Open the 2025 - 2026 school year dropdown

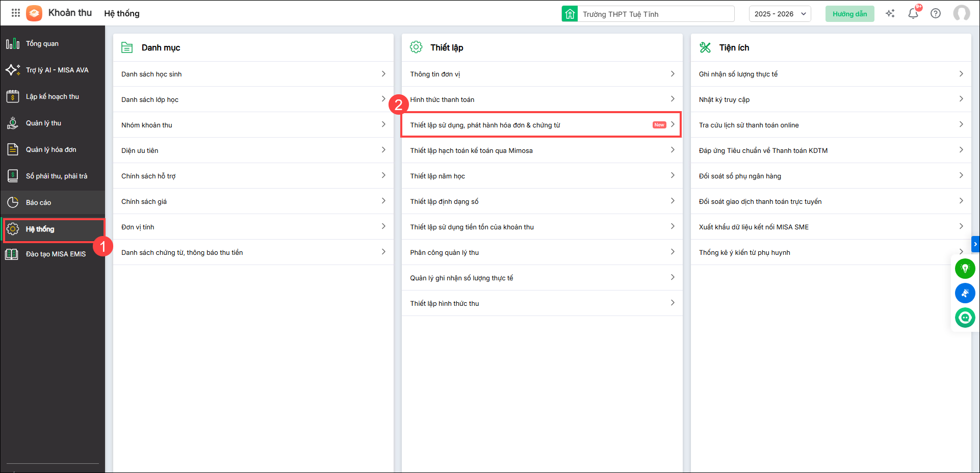click(780, 14)
